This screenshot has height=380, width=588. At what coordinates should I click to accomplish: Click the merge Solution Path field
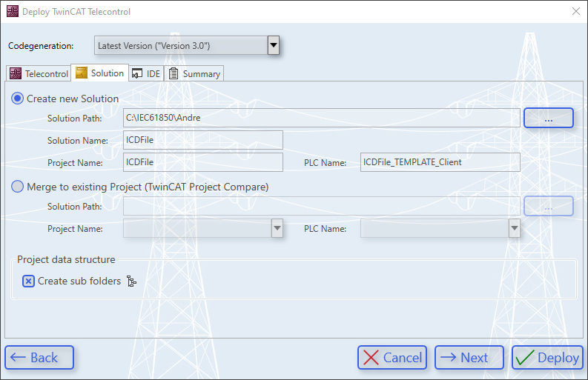coord(321,206)
